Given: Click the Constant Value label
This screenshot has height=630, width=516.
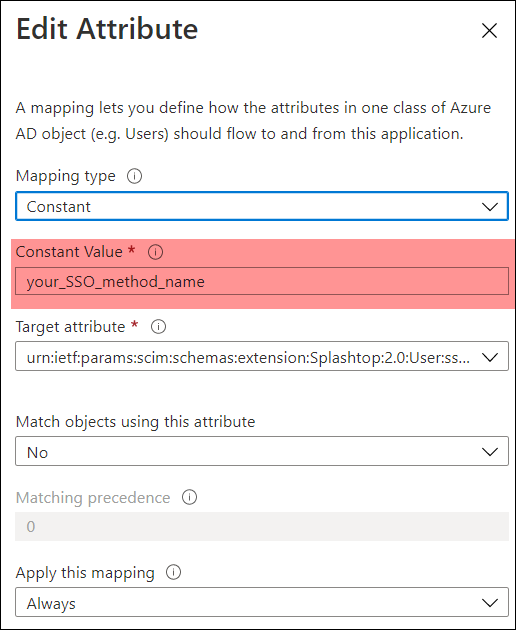Looking at the screenshot, I should (x=69, y=252).
